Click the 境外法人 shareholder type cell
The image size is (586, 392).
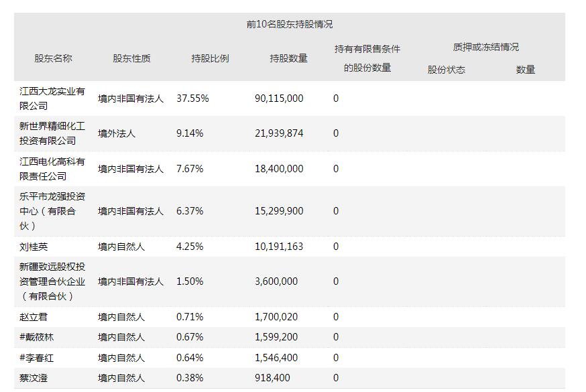pos(117,133)
